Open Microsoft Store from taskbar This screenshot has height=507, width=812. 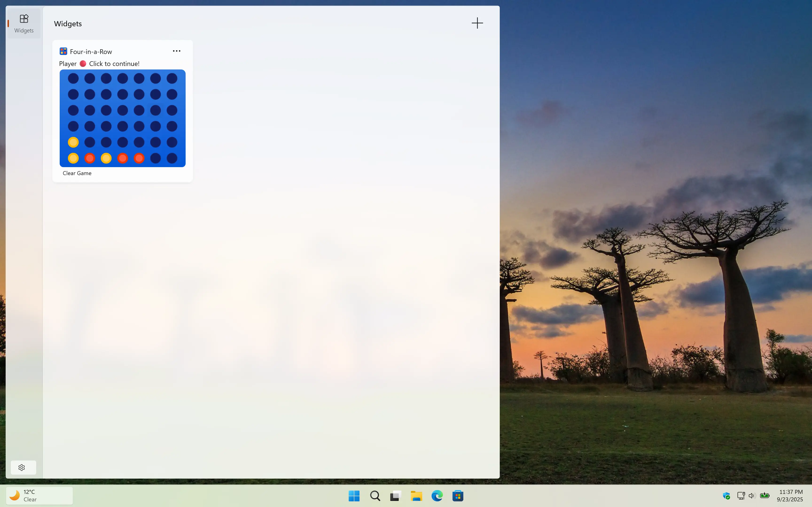[458, 495]
